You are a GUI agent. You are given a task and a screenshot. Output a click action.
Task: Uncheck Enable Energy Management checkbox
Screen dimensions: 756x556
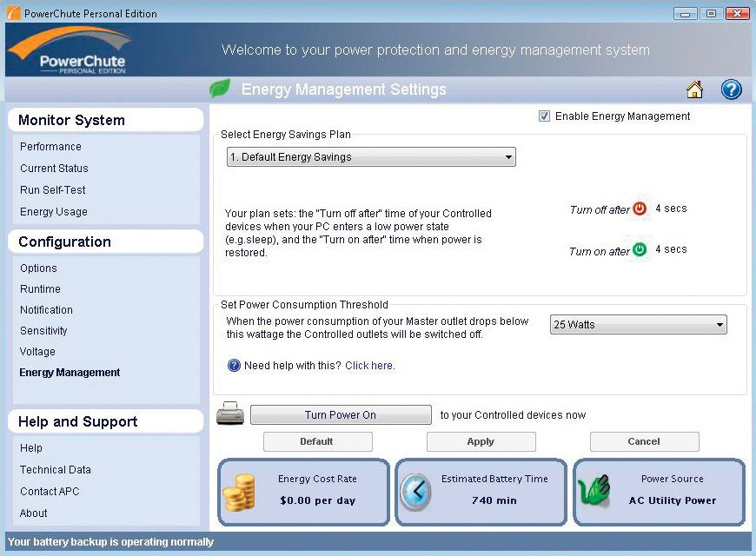click(544, 116)
